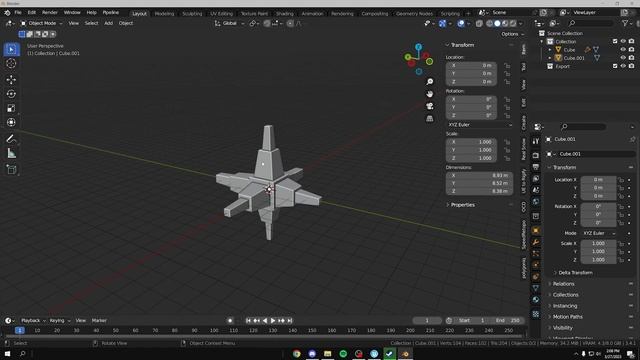Open the XYZ Euler rotation mode dropdown in sidebar
The height and width of the screenshot is (360, 640).
coord(480,125)
